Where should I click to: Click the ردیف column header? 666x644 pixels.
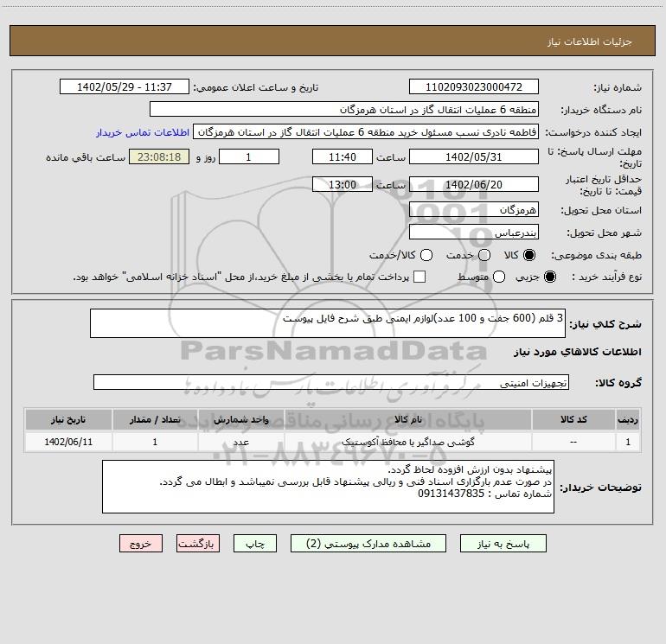pos(628,419)
